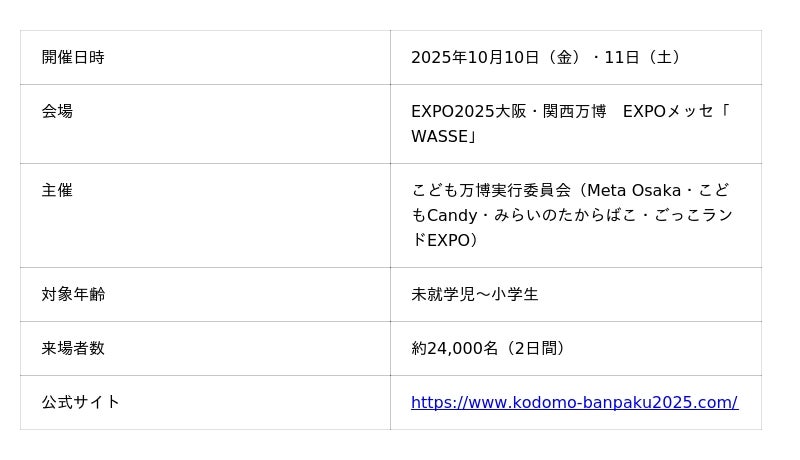Select the 公式サイト row header
Viewport: 800px width, 460px height.
pyautogui.click(x=81, y=403)
